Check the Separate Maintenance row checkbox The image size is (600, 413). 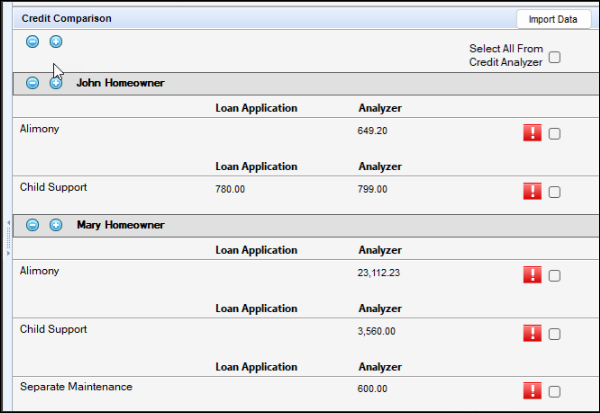pos(554,392)
